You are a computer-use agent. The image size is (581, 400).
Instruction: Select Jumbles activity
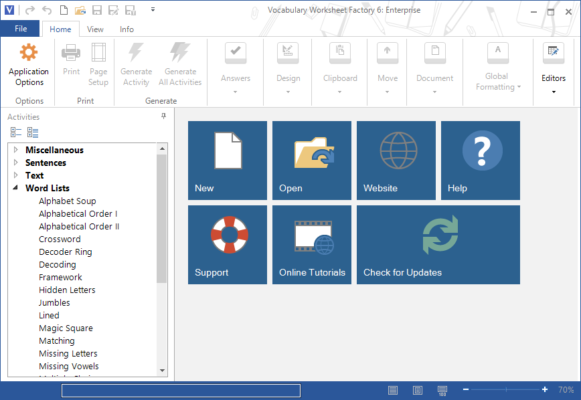pos(54,303)
